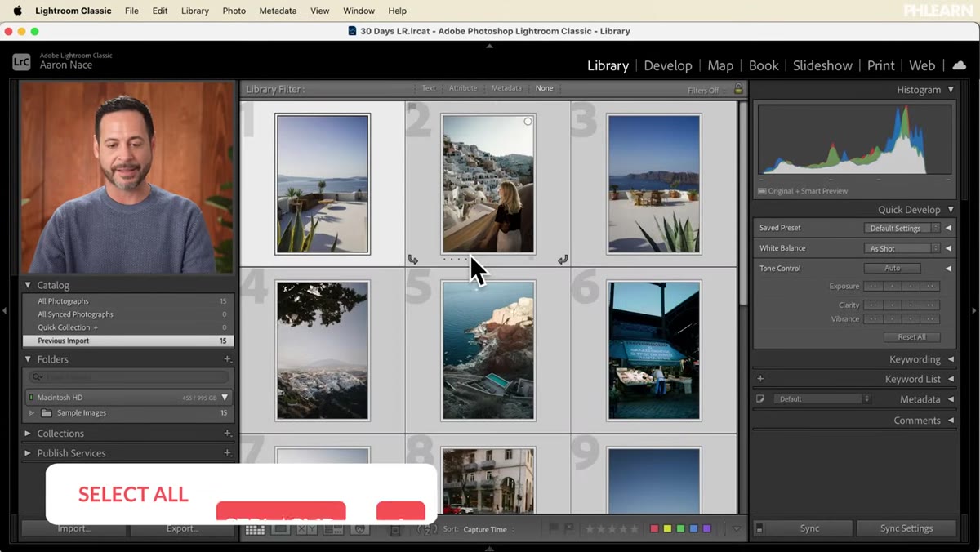Screen dimensions: 980x552
Task: Open the Window menu
Action: click(359, 11)
